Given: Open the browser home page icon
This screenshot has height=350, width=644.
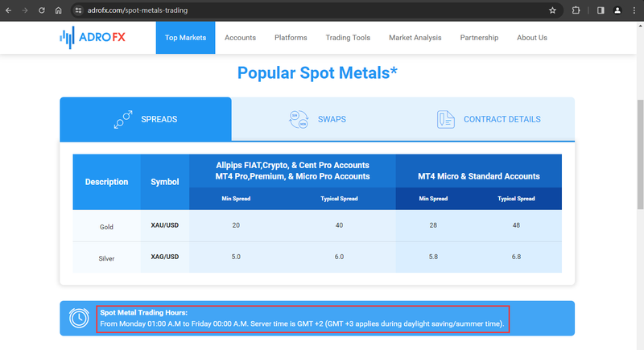Looking at the screenshot, I should coord(58,10).
